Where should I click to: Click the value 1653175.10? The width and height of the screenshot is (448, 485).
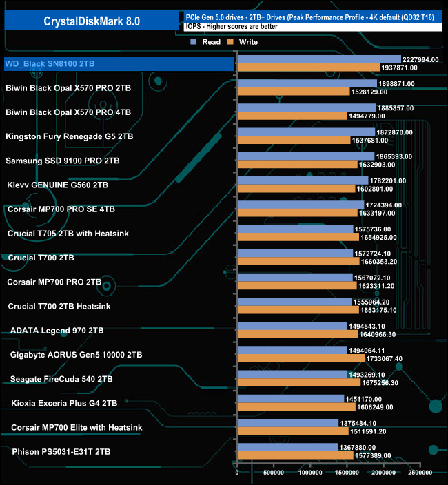coord(378,310)
